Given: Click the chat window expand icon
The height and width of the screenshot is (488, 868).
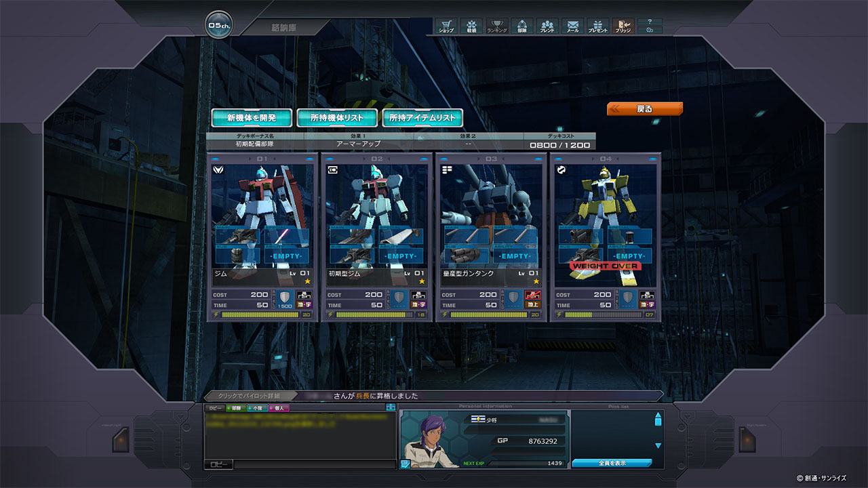Looking at the screenshot, I should click(x=391, y=407).
